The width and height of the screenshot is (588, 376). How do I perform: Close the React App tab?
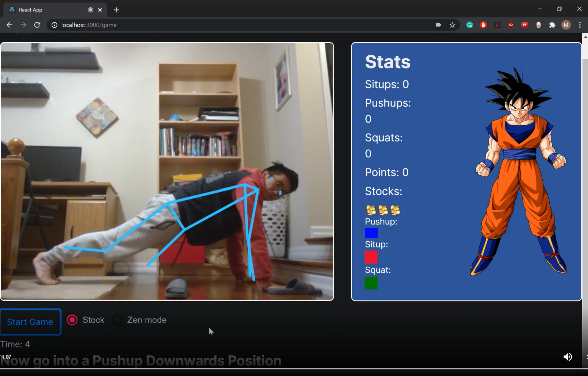coord(100,10)
